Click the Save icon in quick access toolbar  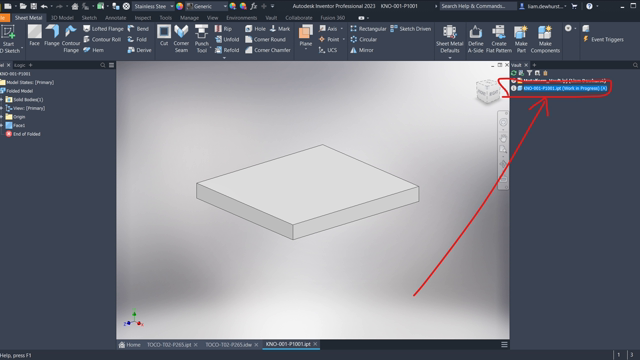pyautogui.click(x=33, y=6)
